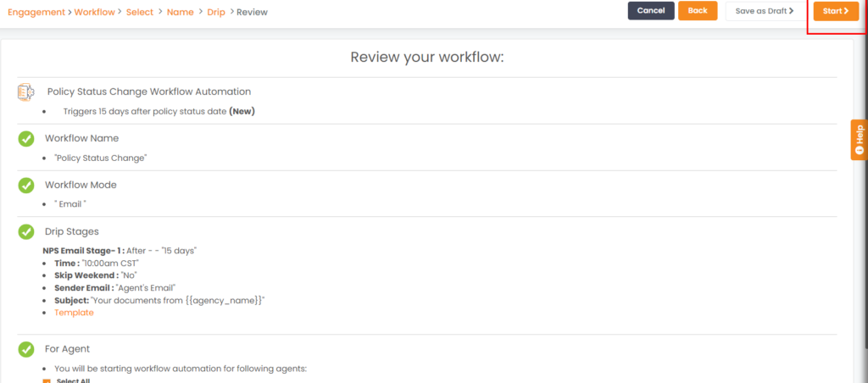Viewport: 868px width, 383px height.
Task: Click the Drip Stages section title
Action: pyautogui.click(x=72, y=231)
